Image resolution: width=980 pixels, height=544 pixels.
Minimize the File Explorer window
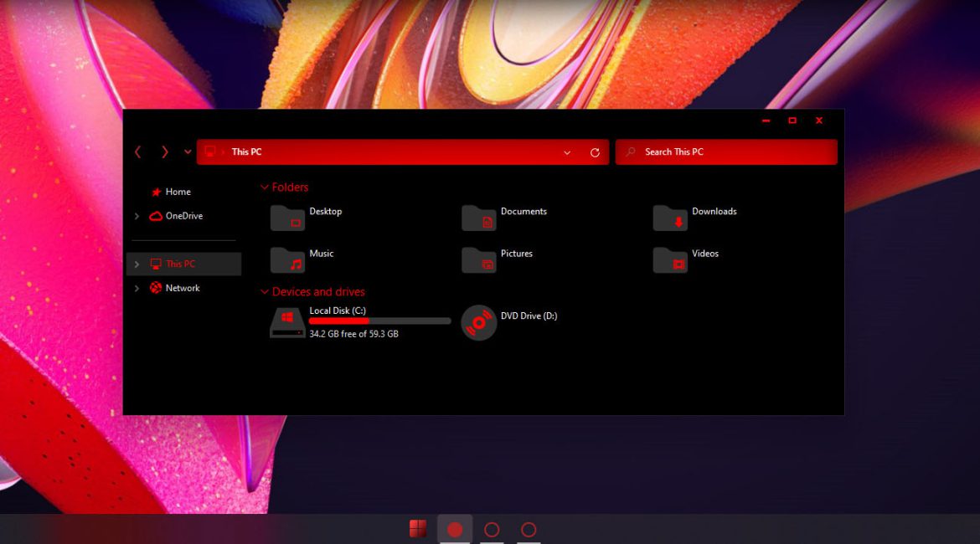766,121
